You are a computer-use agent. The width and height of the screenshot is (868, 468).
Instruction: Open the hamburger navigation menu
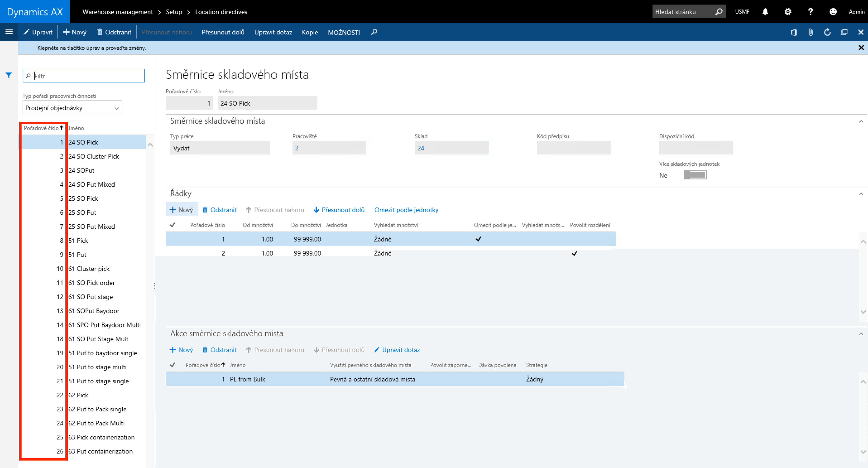point(9,32)
